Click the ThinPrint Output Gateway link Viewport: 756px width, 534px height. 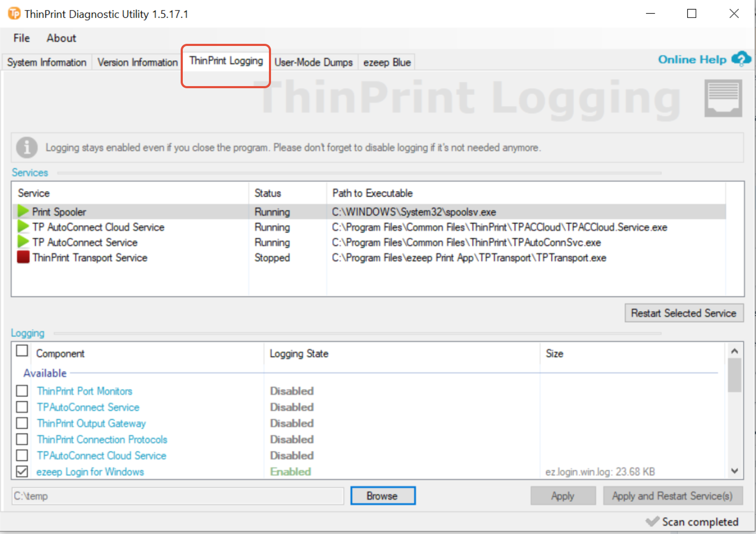point(91,423)
